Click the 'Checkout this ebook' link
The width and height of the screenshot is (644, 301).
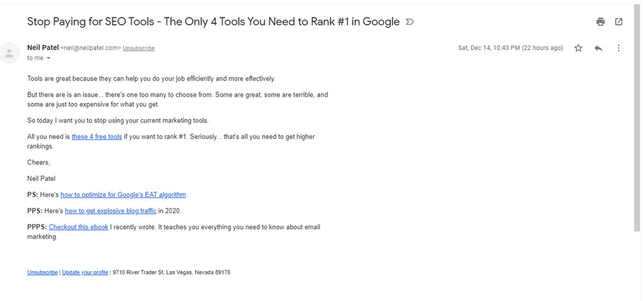(78, 227)
